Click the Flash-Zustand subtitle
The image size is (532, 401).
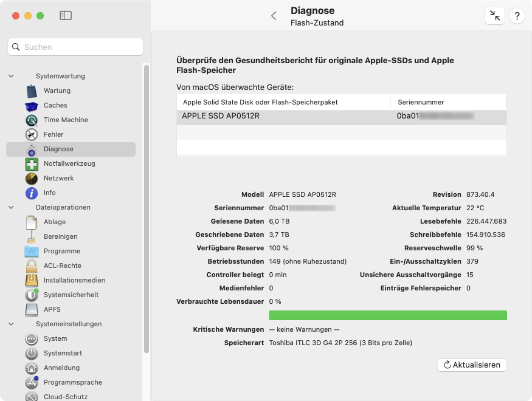pos(317,22)
